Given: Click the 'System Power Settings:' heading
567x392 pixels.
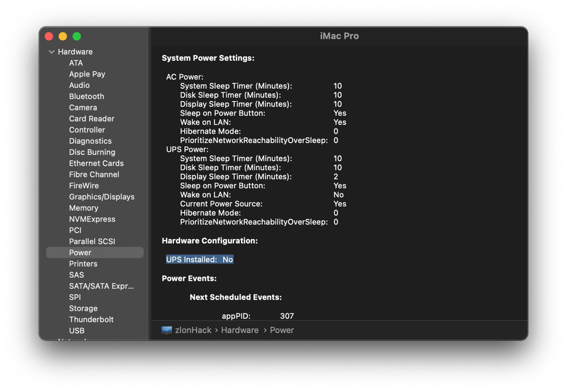Looking at the screenshot, I should click(x=208, y=58).
